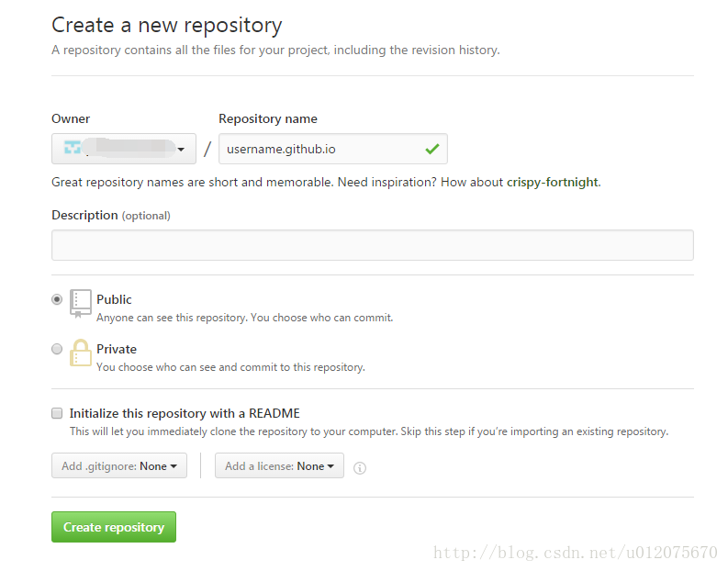
Task: Click the 'Owner' label
Action: [71, 118]
